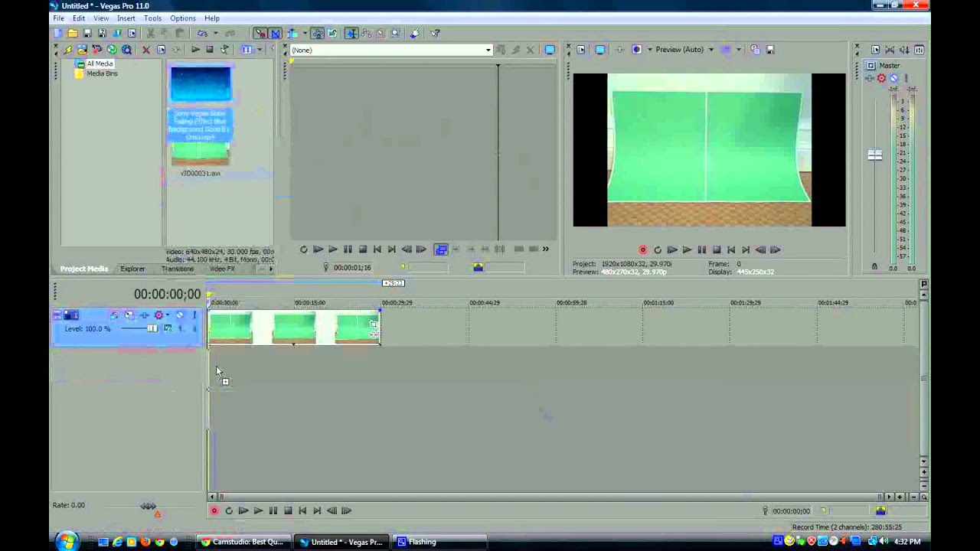Create a new project from the toolbar
The image size is (980, 551).
pos(57,33)
